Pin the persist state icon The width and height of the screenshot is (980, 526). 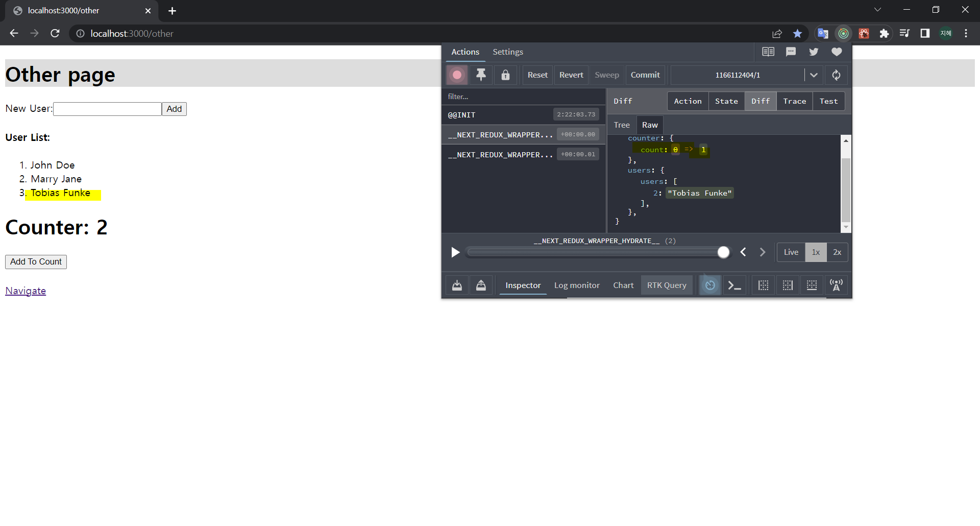[x=481, y=75]
